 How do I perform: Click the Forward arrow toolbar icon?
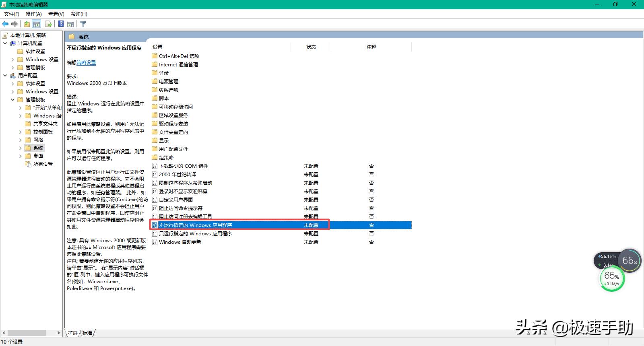[15, 24]
